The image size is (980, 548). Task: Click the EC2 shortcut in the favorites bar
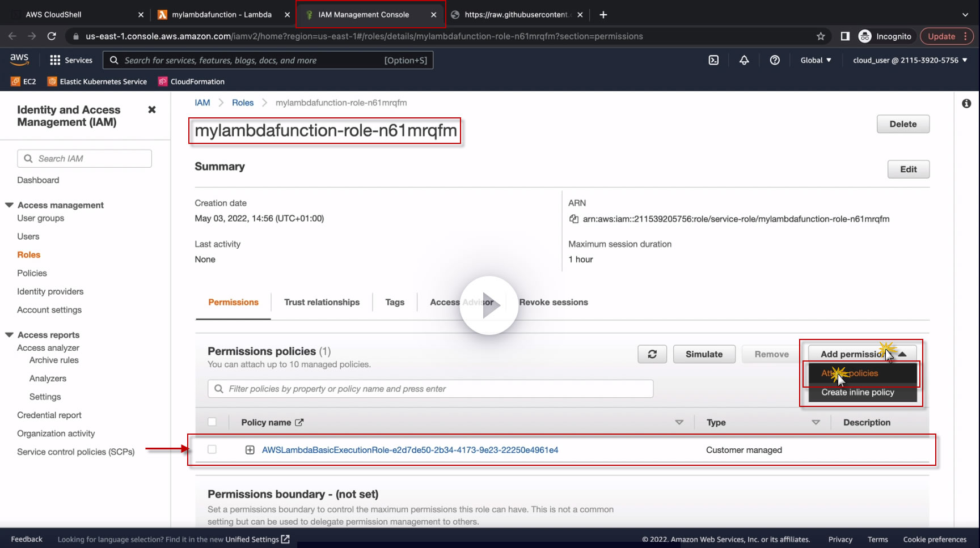pyautogui.click(x=23, y=82)
